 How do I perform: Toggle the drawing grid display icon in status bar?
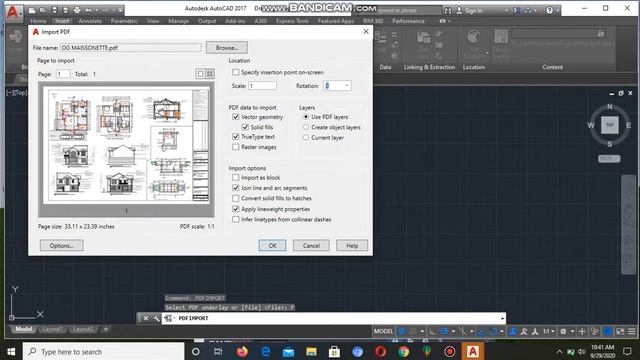(x=401, y=331)
